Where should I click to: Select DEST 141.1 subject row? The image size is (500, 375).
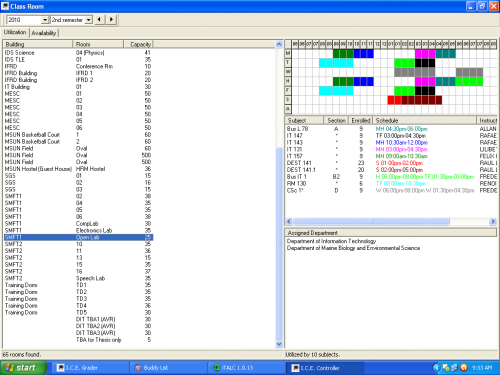[x=391, y=170]
